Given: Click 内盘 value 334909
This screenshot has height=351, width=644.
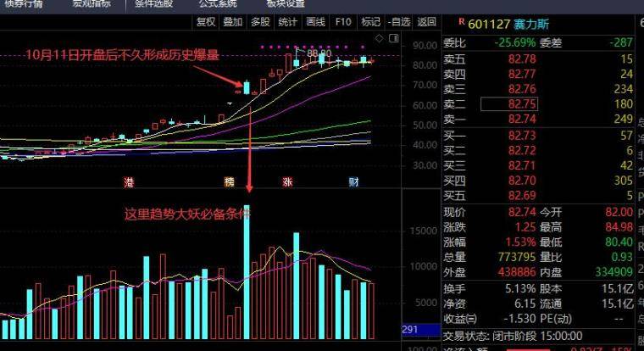Looking at the screenshot, I should pos(614,272).
